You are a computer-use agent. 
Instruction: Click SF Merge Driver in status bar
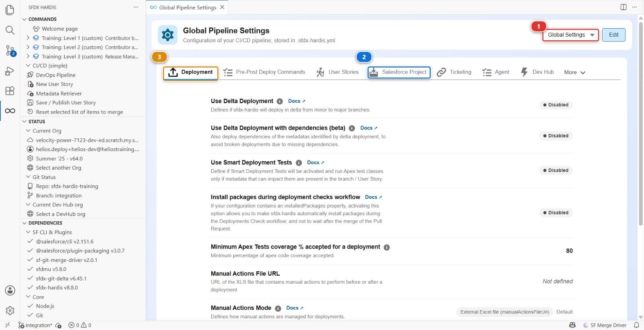[605, 325]
